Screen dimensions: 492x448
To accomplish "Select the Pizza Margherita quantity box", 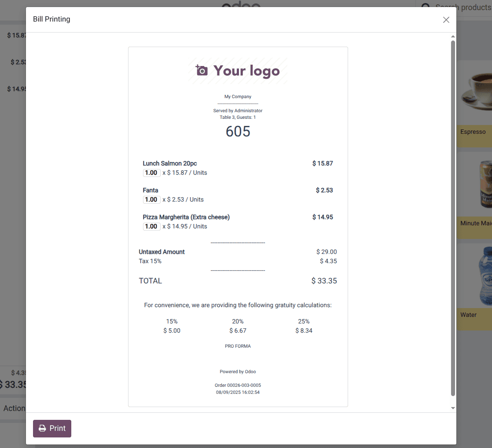I will (151, 227).
